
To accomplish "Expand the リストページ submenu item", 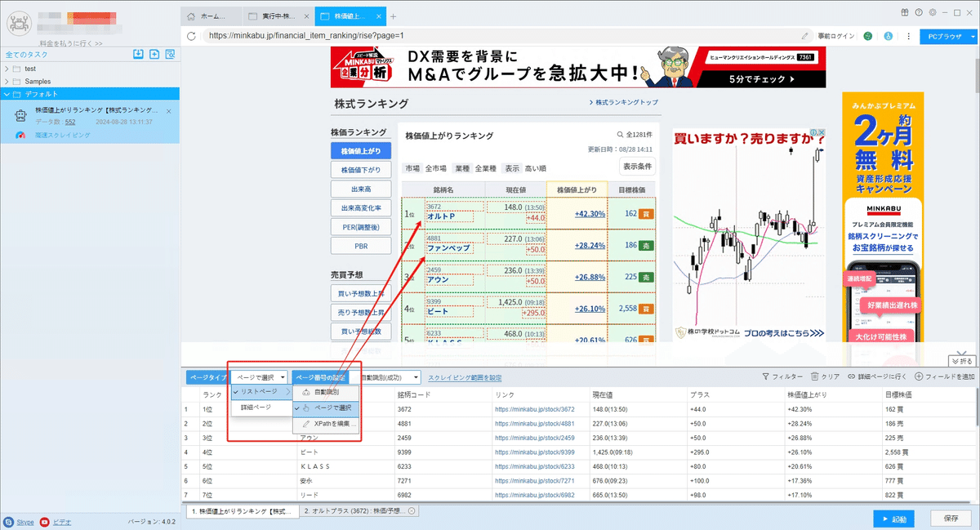I will [x=261, y=392].
